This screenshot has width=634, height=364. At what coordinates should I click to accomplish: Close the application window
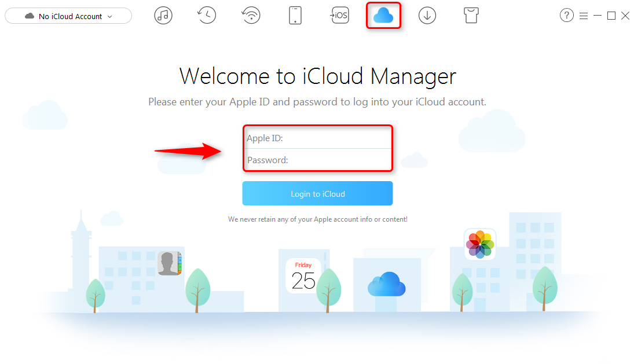[x=625, y=16]
